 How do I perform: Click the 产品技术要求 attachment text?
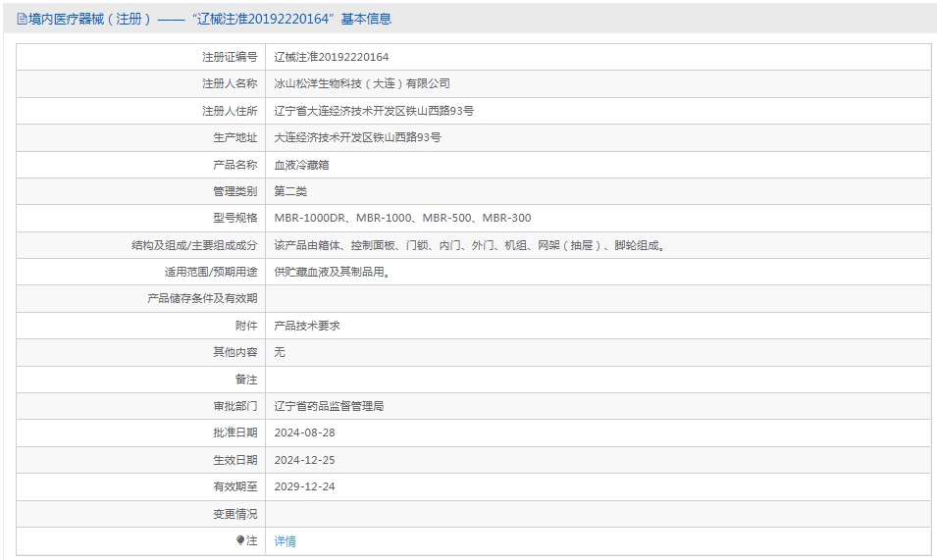click(307, 326)
